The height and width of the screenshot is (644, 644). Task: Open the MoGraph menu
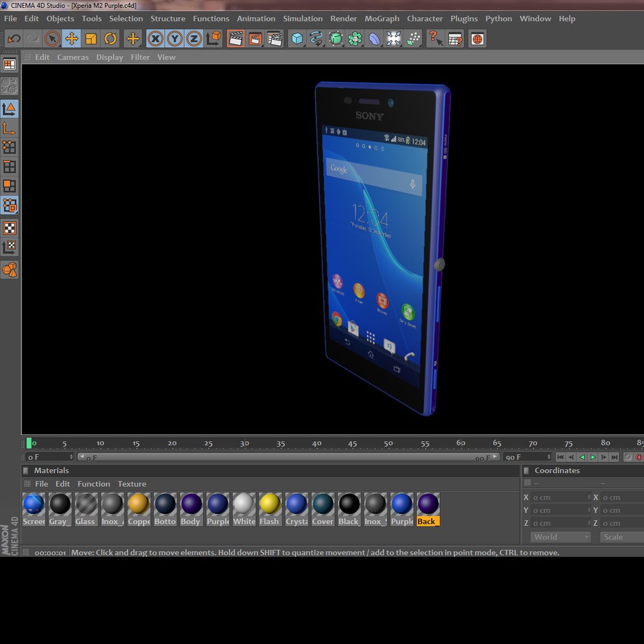pos(382,18)
